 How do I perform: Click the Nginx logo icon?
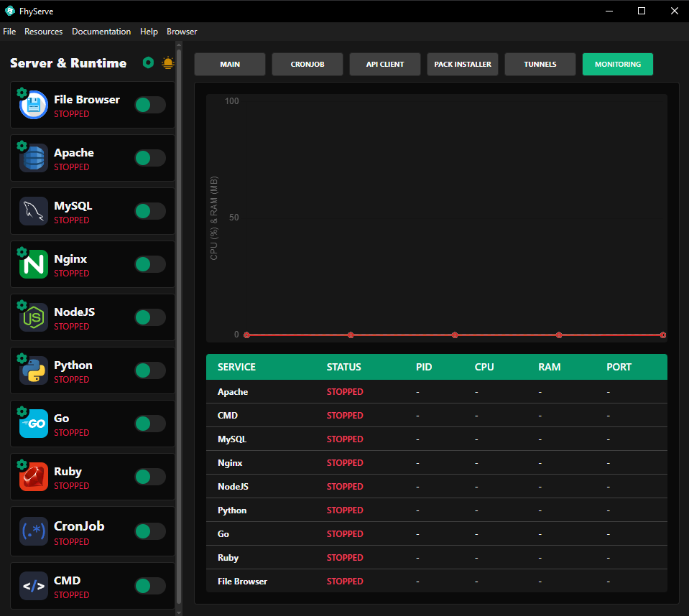[33, 264]
